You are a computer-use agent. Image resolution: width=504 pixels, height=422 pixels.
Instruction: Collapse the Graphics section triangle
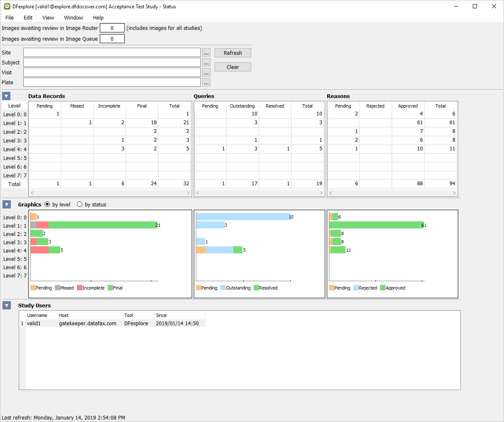pyautogui.click(x=6, y=204)
